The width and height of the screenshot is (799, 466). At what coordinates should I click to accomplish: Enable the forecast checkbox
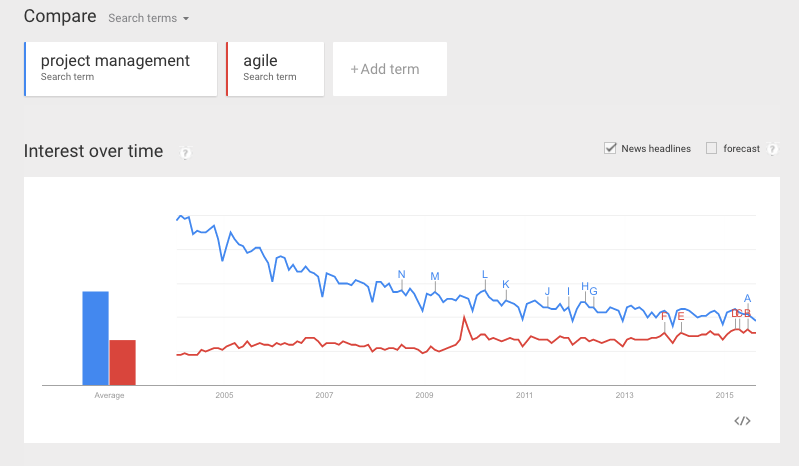click(711, 148)
